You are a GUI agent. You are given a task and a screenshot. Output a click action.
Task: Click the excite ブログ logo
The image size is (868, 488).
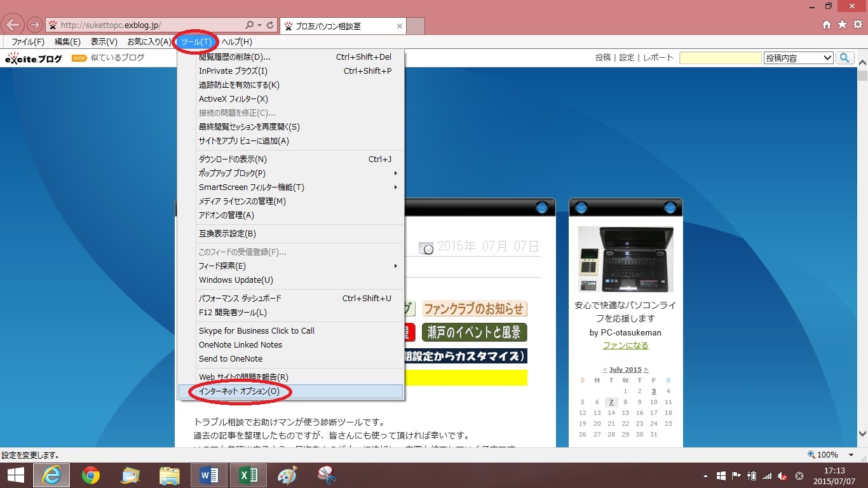tap(34, 58)
